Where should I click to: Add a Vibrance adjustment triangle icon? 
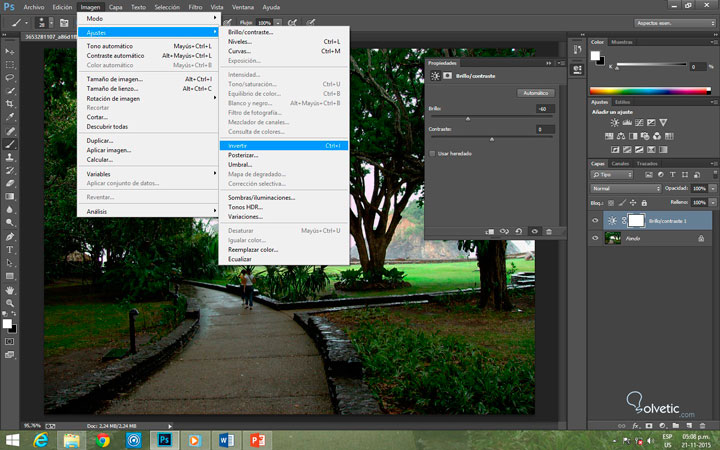pos(663,123)
